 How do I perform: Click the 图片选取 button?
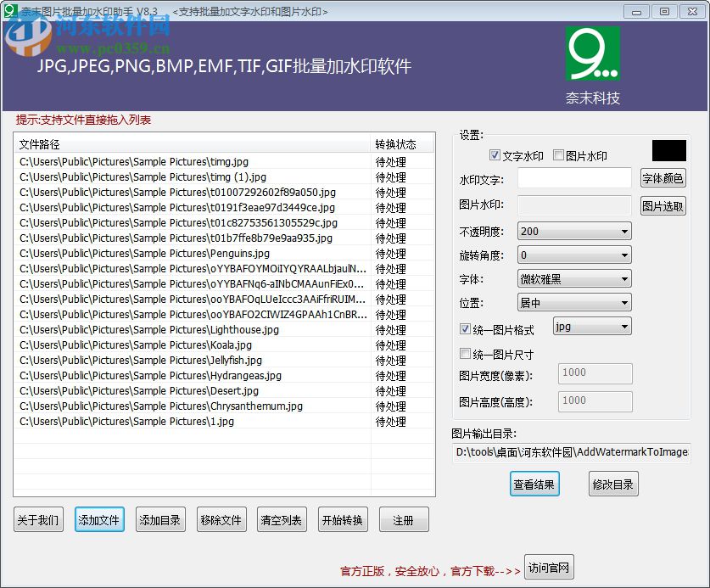(x=662, y=205)
